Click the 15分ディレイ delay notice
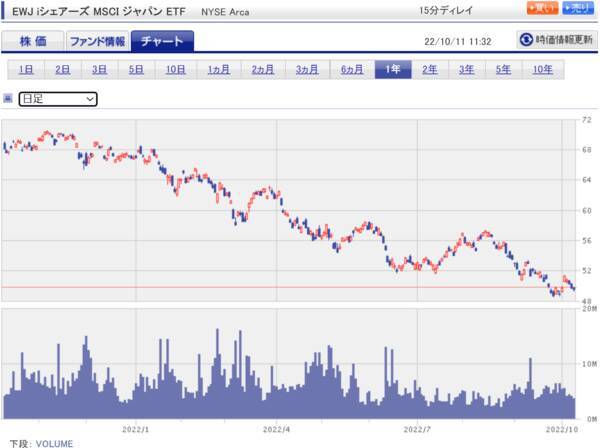 click(x=446, y=10)
